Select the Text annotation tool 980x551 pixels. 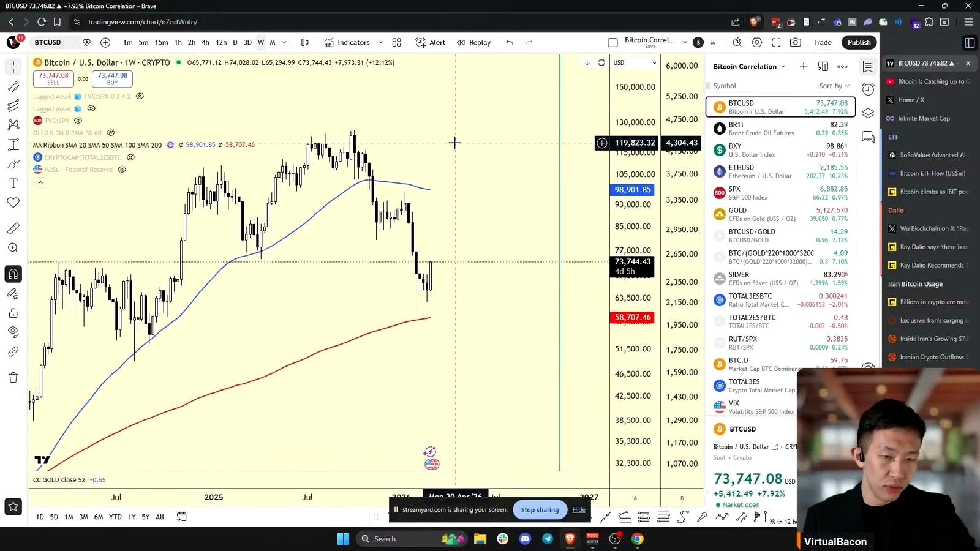[x=13, y=183]
